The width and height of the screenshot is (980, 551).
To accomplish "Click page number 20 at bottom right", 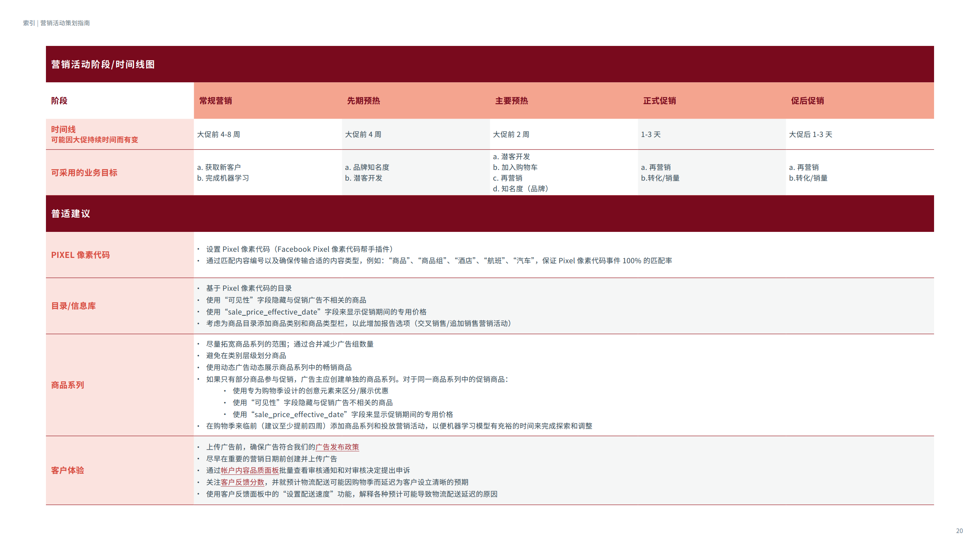I will pyautogui.click(x=959, y=531).
